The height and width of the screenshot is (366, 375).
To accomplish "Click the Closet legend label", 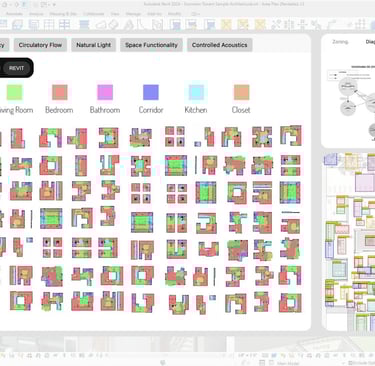I will (241, 110).
